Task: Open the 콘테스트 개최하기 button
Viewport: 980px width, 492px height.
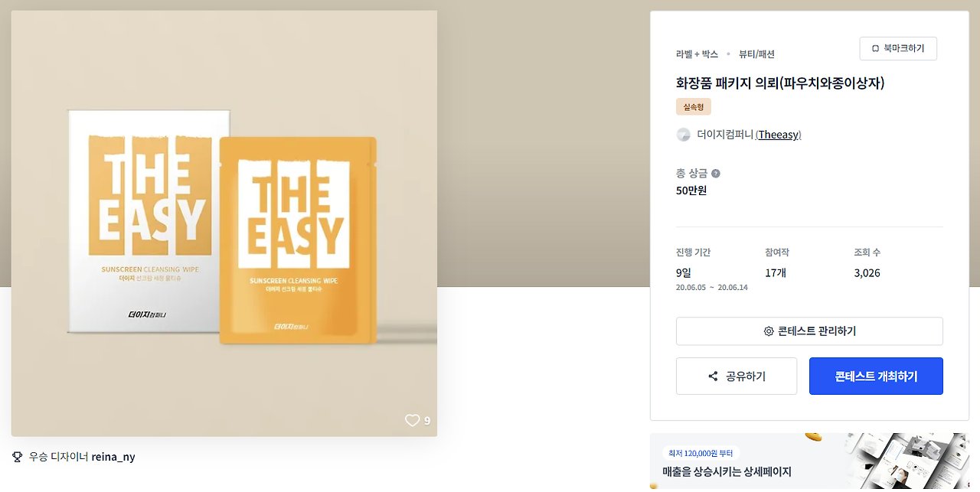Action: click(876, 376)
